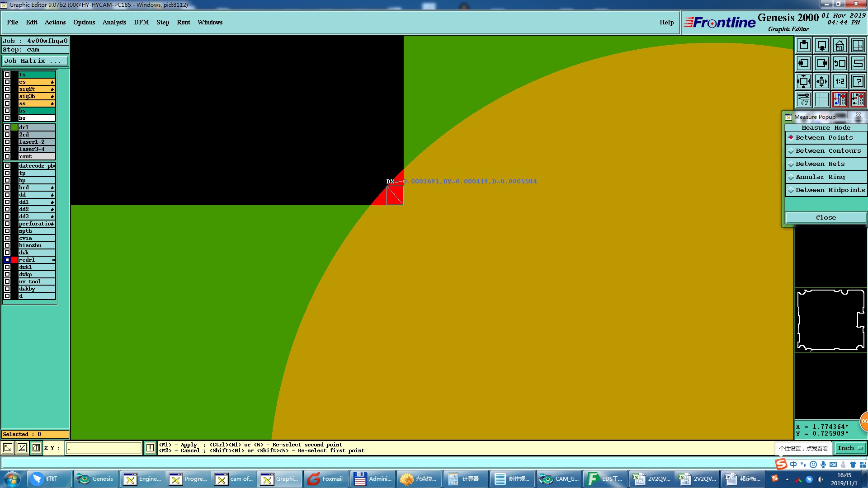
Task: Open the DFM menu
Action: tap(141, 22)
